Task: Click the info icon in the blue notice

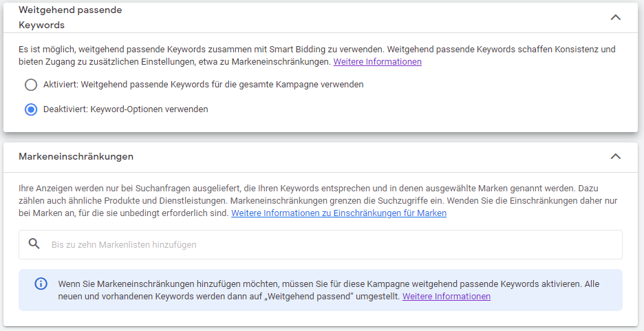Action: point(41,284)
